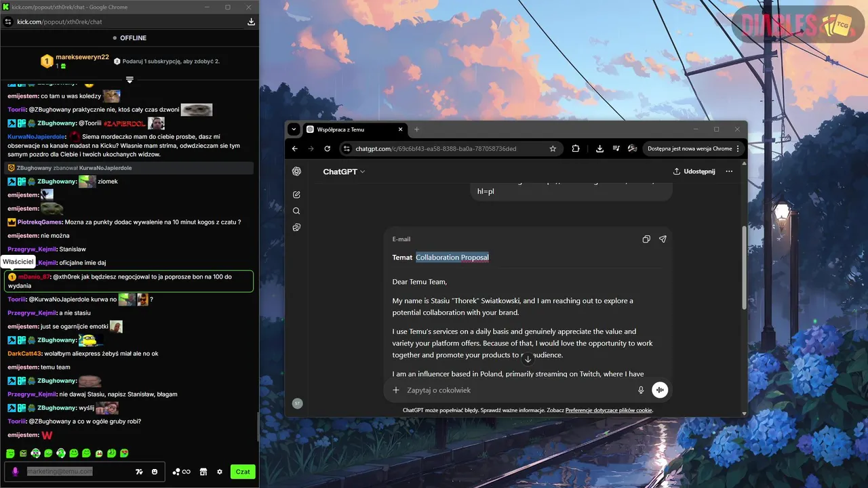The width and height of the screenshot is (868, 488).
Task: Jump to bottom with down-arrow button
Action: point(528,359)
